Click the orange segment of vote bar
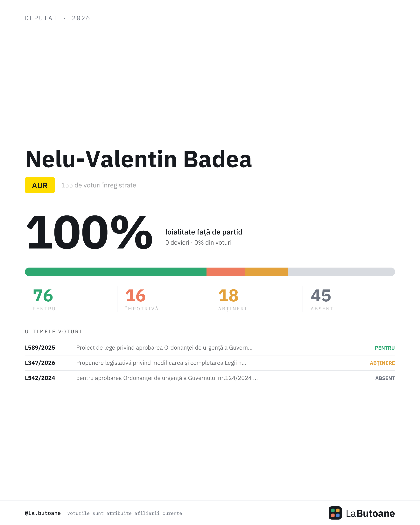This screenshot has height=525, width=420. click(266, 272)
